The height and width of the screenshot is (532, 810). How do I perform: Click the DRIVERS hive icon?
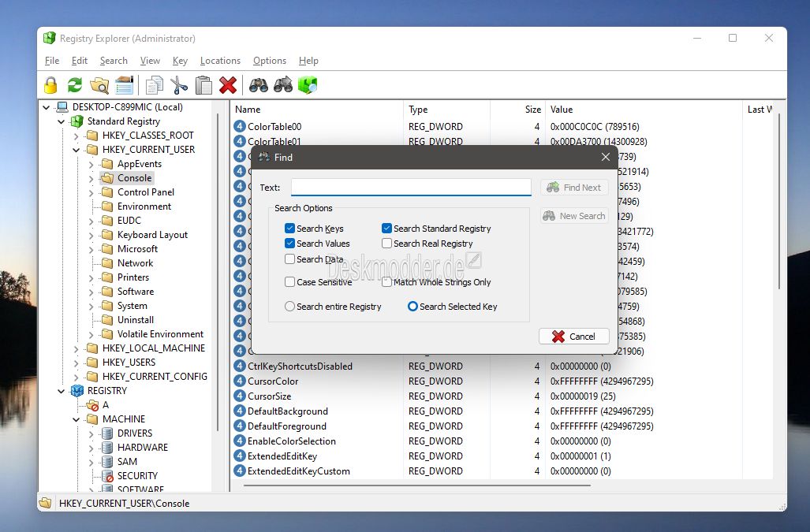tap(107, 433)
